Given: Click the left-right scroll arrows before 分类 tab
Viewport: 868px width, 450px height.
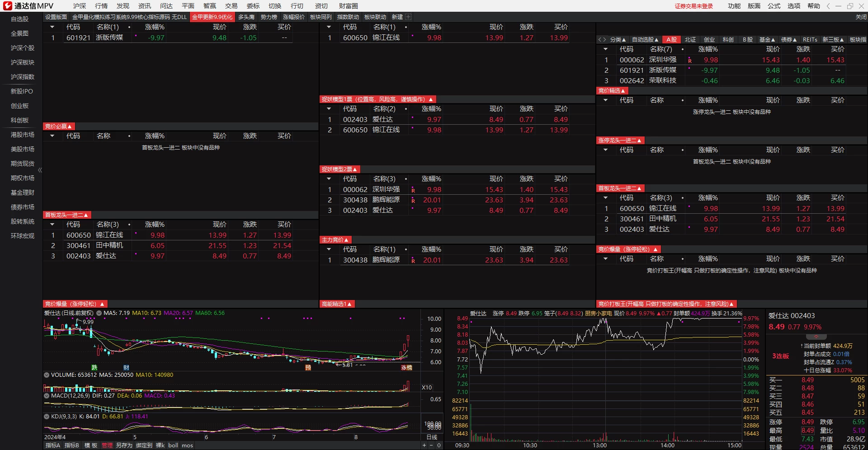Looking at the screenshot, I should click(x=602, y=40).
